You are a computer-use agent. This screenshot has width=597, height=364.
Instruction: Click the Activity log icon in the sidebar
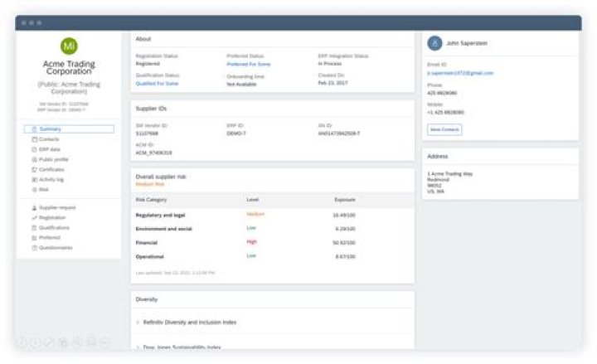(x=34, y=180)
